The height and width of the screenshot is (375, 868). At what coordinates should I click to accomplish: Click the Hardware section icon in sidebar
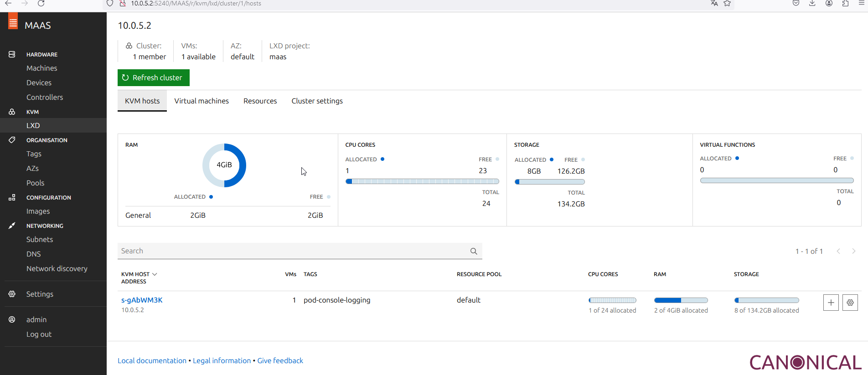pos(12,54)
